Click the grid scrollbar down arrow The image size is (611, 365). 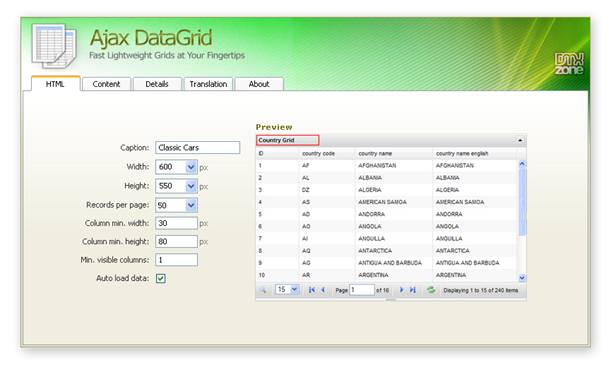(x=522, y=278)
